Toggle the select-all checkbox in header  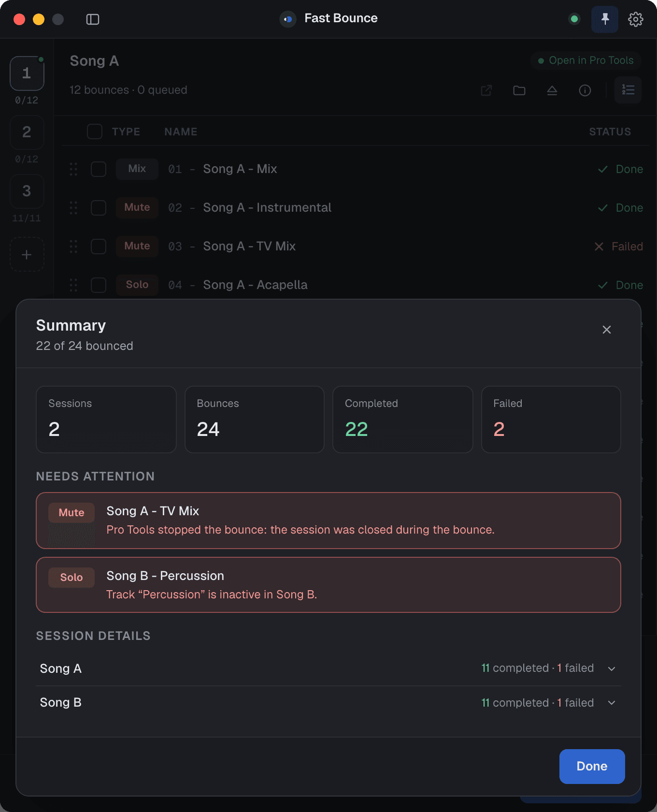(x=95, y=131)
